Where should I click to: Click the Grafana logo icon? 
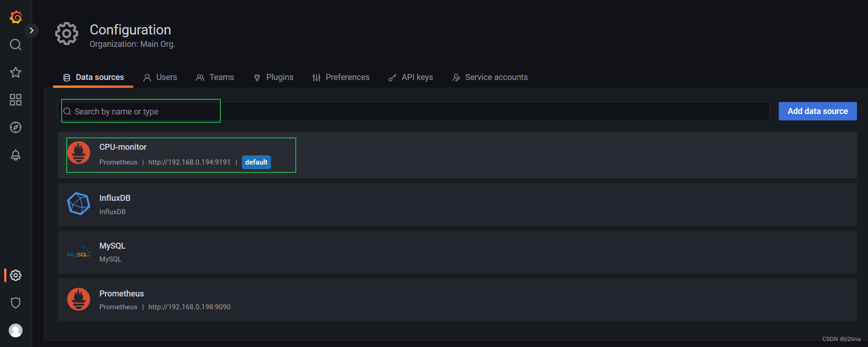pos(16,17)
